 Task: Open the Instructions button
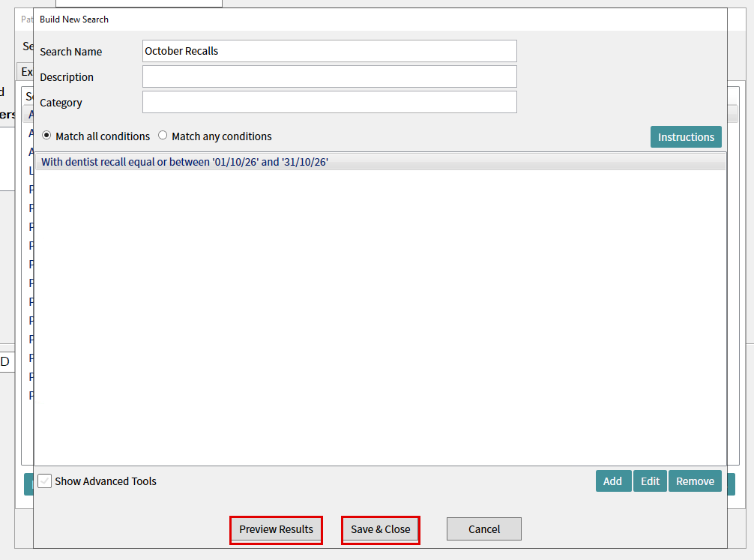point(686,137)
